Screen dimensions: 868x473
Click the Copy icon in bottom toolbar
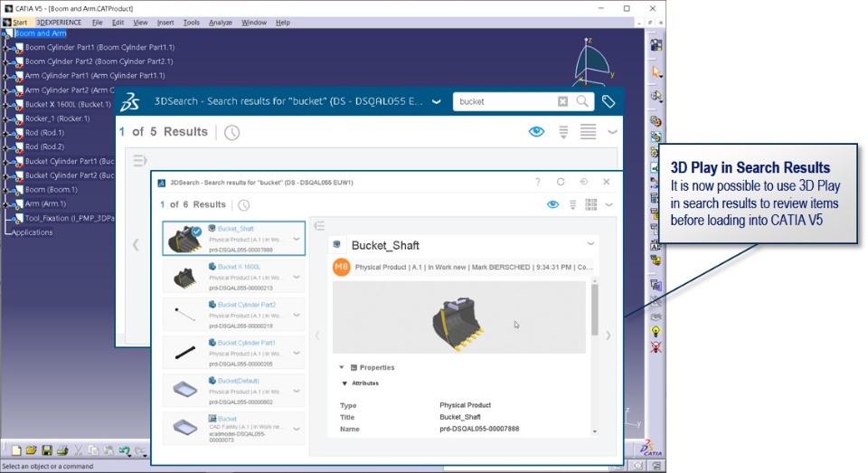93,451
